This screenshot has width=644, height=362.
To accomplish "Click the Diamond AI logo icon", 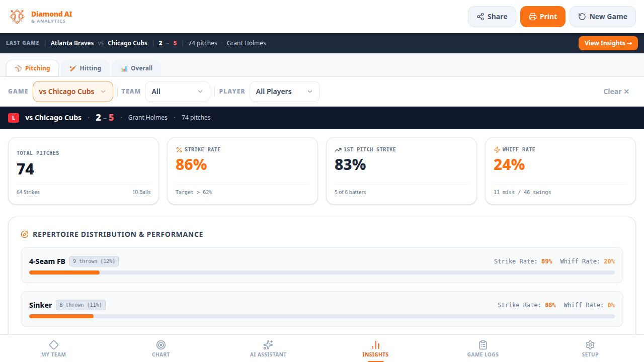I will (x=17, y=17).
